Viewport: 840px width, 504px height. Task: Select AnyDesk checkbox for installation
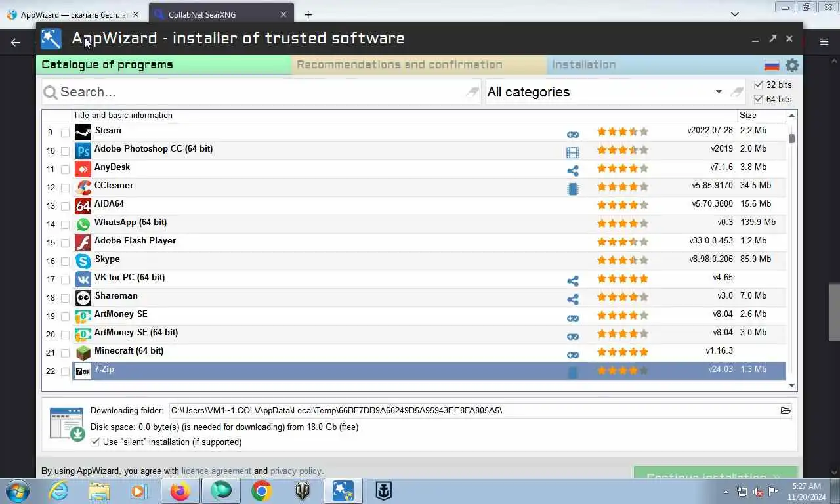(65, 169)
